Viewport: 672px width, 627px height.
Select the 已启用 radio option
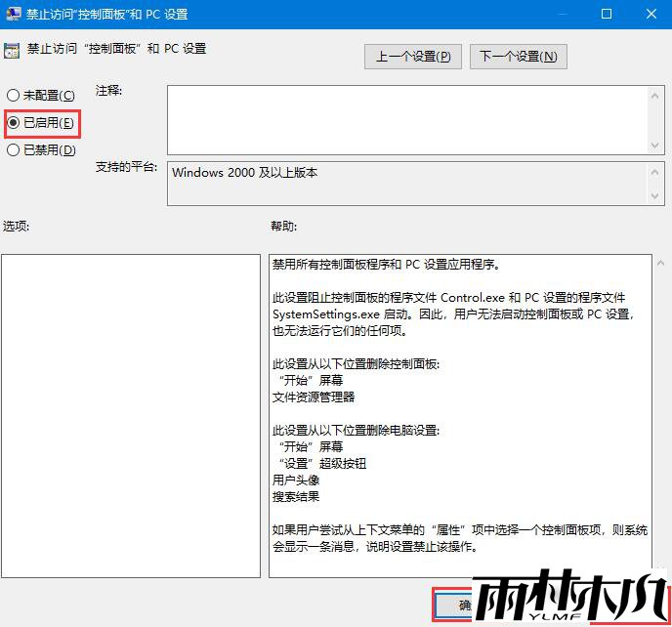coord(13,123)
